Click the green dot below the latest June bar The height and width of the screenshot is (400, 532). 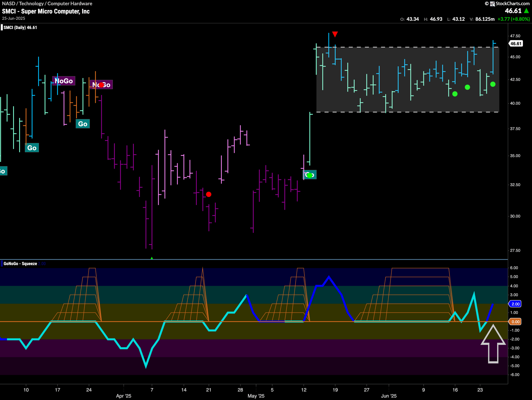[x=493, y=84]
